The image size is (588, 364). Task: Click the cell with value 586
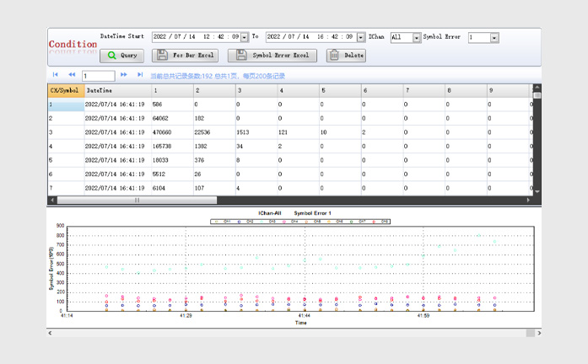tap(172, 104)
